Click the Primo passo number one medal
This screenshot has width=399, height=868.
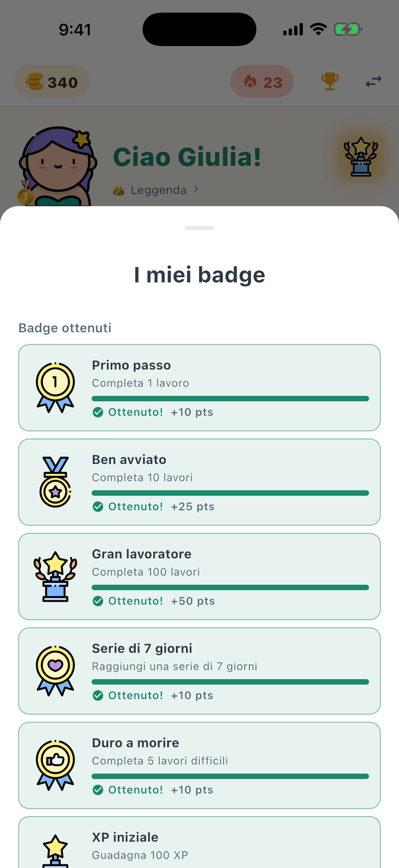click(55, 387)
